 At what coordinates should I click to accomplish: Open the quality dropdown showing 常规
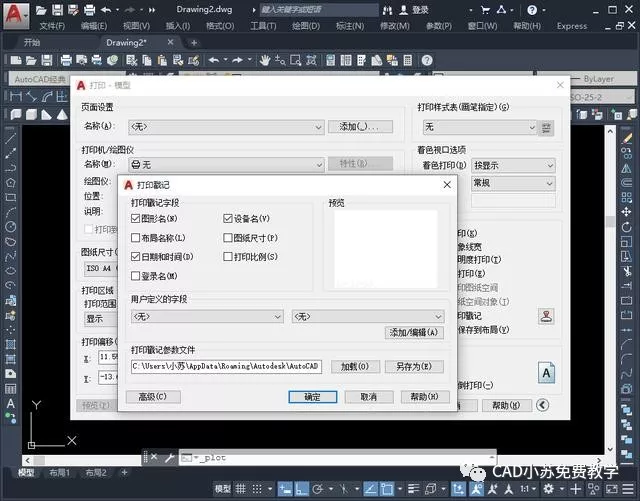tap(513, 183)
